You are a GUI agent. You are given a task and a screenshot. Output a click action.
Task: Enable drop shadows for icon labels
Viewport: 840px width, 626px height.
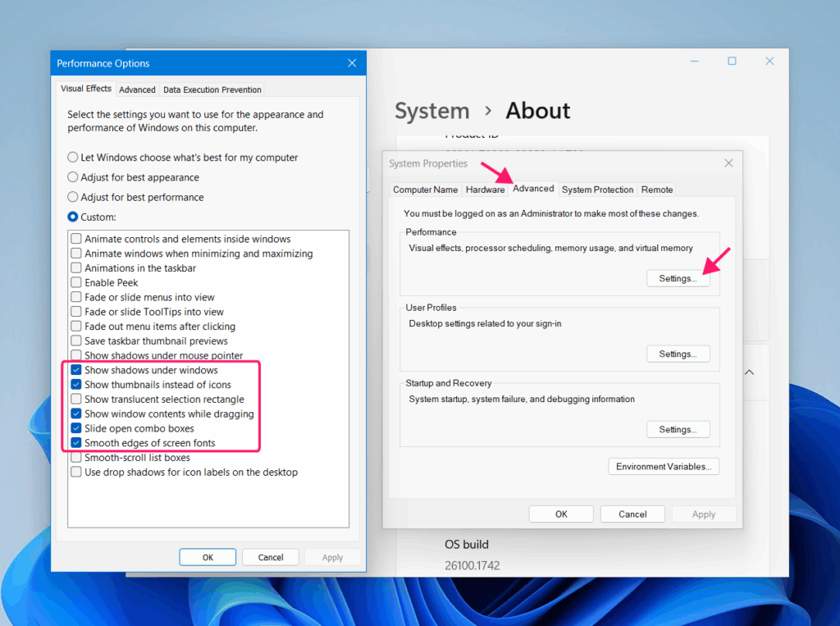pos(76,472)
